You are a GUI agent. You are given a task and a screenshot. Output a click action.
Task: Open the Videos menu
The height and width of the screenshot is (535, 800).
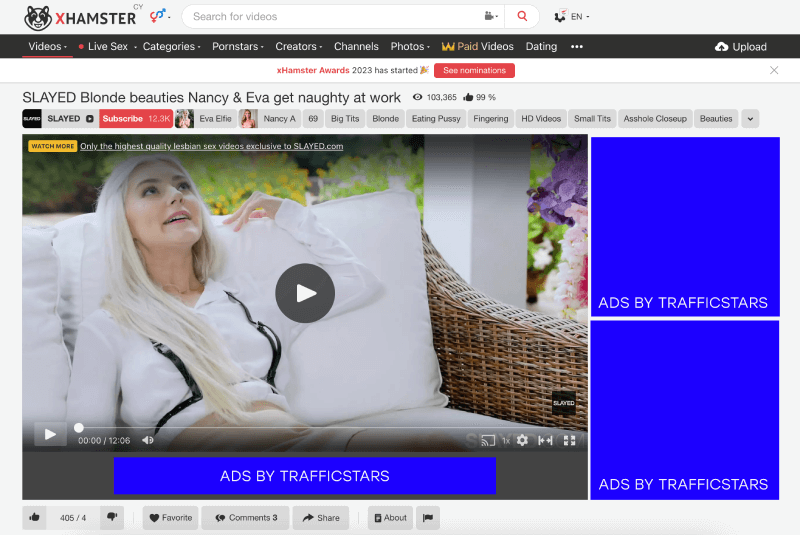(47, 46)
